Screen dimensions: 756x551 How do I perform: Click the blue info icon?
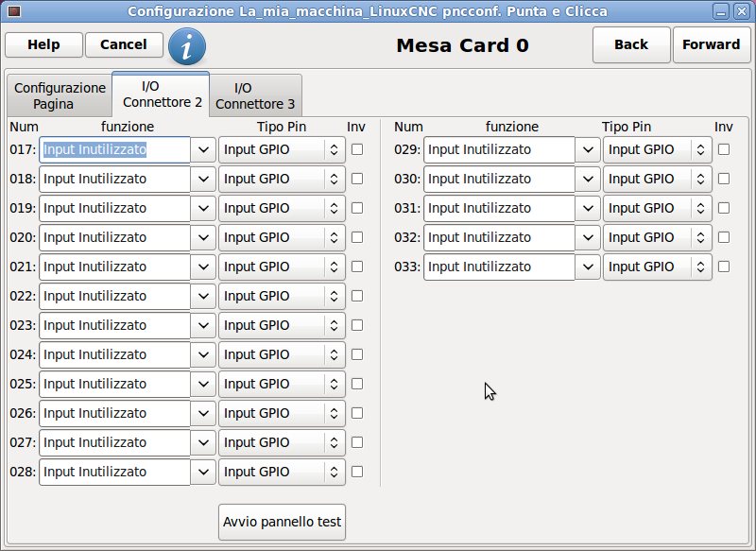click(x=187, y=46)
